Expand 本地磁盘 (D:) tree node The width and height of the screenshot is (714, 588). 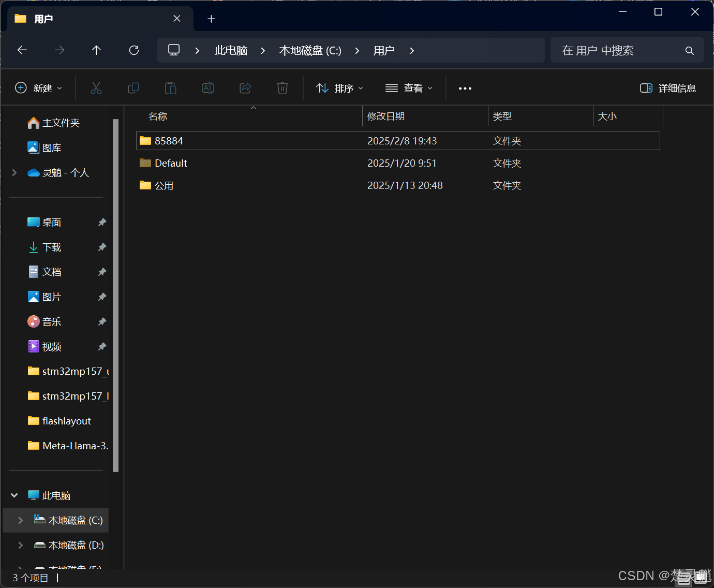click(21, 545)
